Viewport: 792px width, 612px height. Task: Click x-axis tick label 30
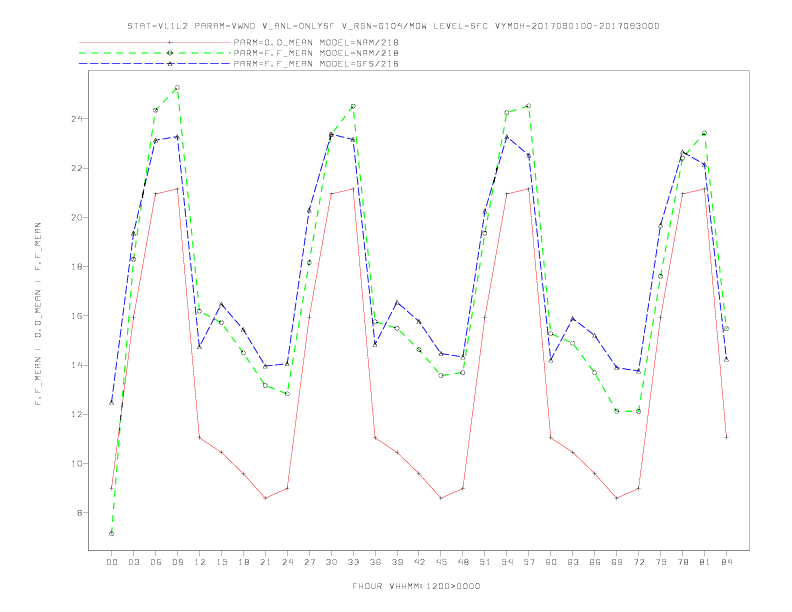[331, 562]
